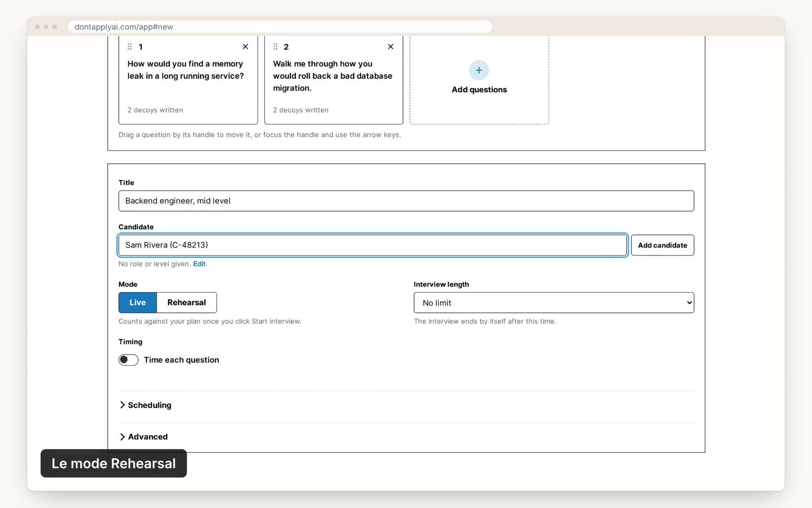Focus the Candidate input field
This screenshot has width=812, height=508.
click(x=373, y=245)
